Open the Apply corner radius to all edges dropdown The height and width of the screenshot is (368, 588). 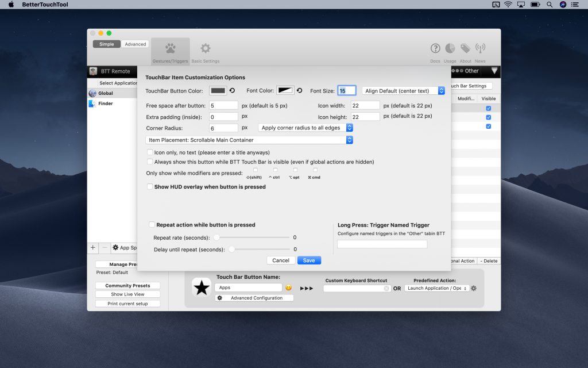(x=305, y=128)
